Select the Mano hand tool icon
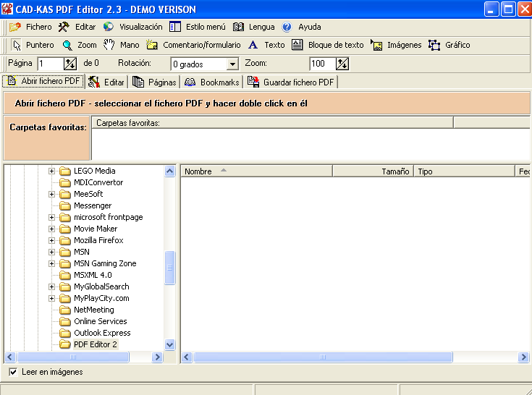 [109, 44]
